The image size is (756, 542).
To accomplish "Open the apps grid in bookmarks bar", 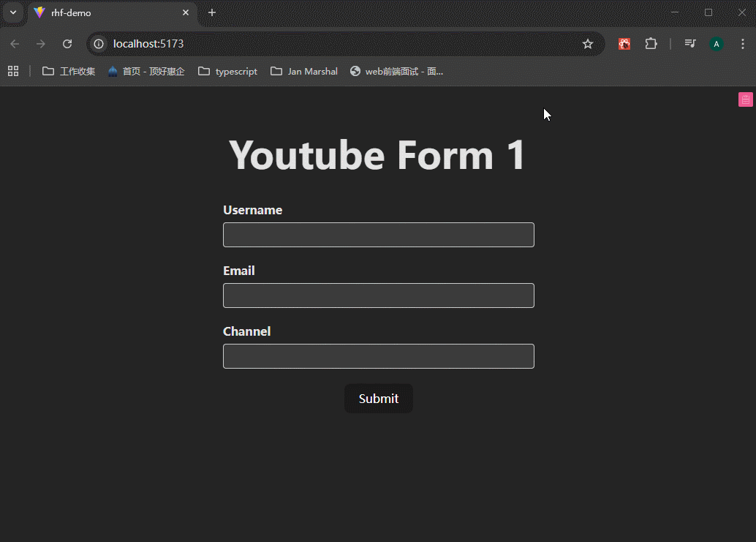I will pos(13,71).
